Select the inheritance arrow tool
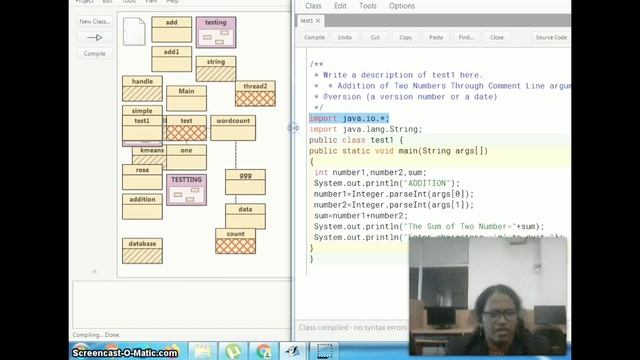Image resolution: width=640 pixels, height=360 pixels. pyautogui.click(x=94, y=38)
